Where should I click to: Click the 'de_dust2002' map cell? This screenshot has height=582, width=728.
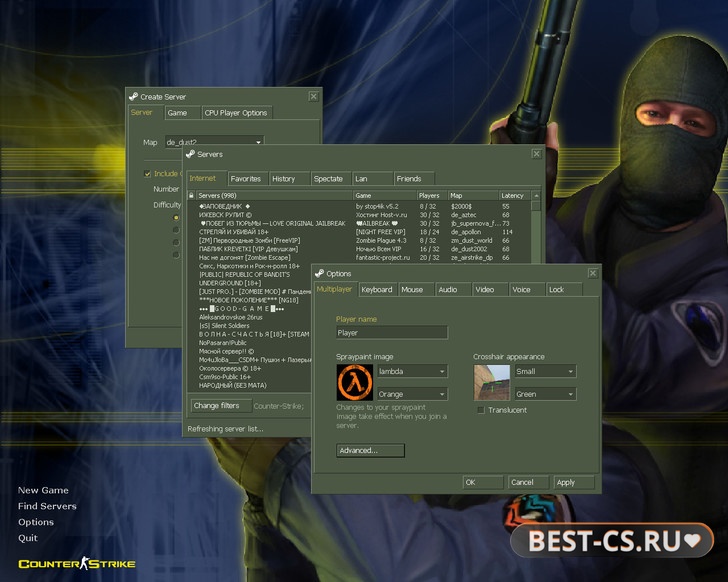pyautogui.click(x=469, y=249)
